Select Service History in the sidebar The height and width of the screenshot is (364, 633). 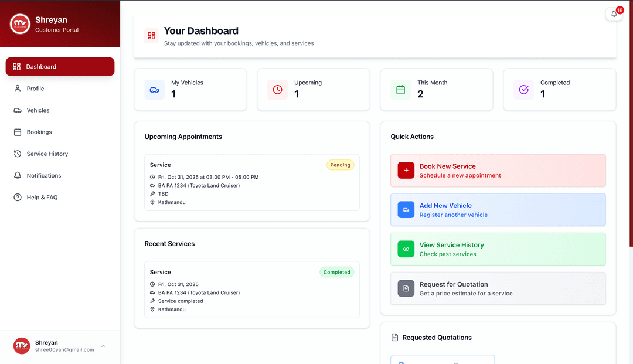47,154
